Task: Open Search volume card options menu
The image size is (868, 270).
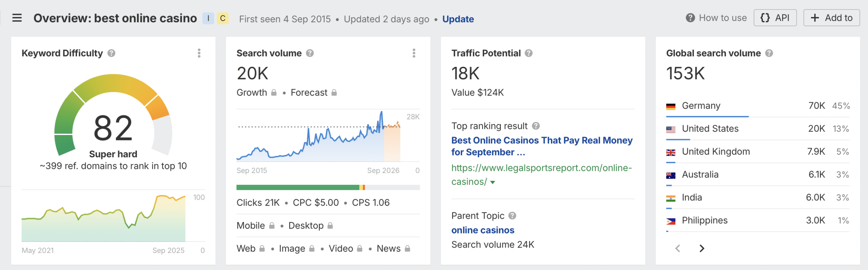Action: 414,53
